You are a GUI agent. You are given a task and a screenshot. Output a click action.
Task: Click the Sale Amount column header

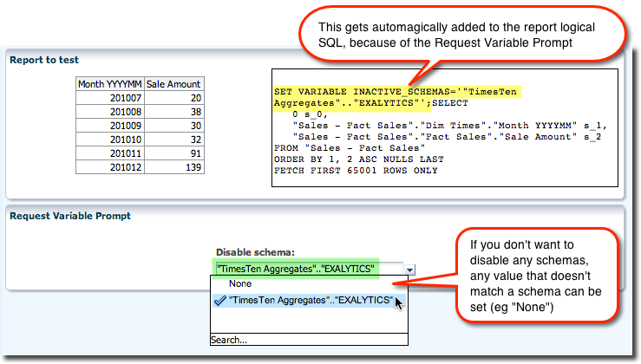[173, 84]
